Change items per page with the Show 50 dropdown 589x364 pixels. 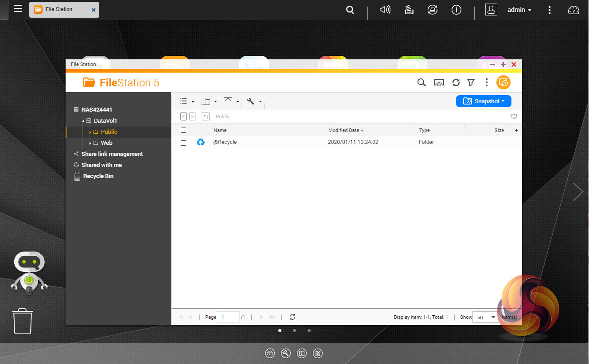pos(485,317)
